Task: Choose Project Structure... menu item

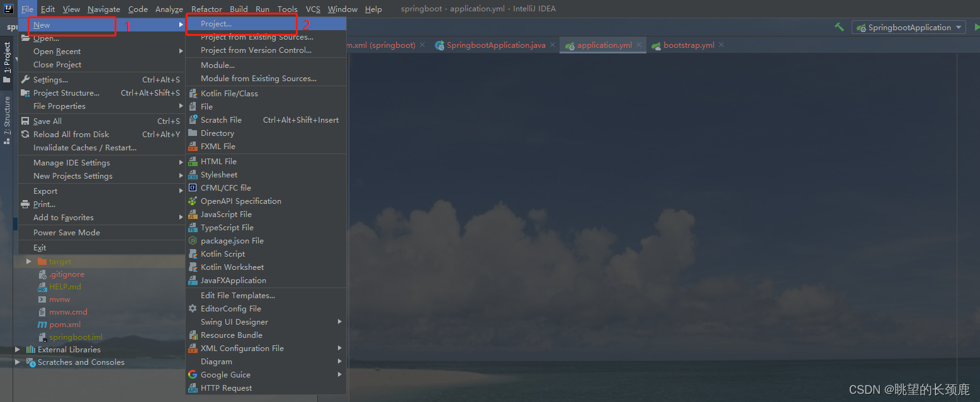Action: coord(103,92)
